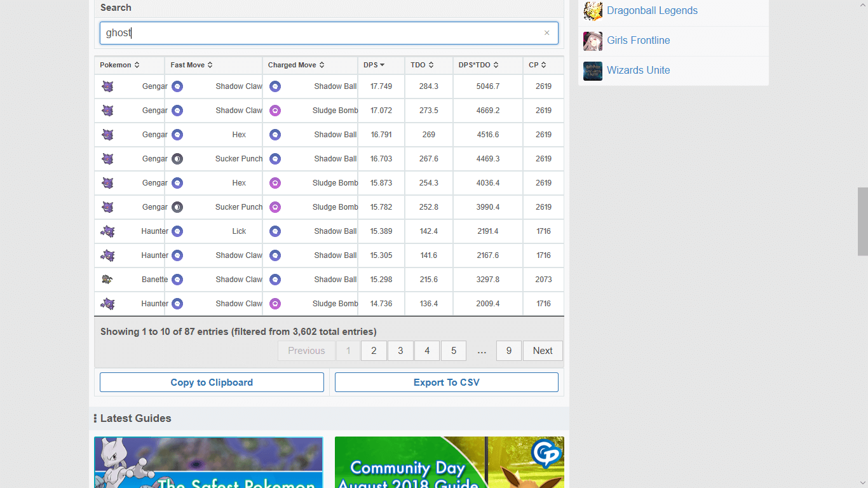Sort the table by Charged Move column
868x488 pixels.
point(310,65)
